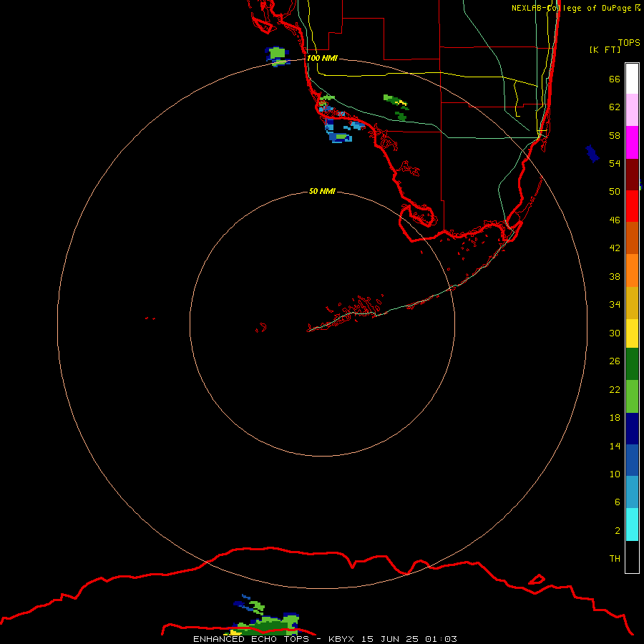Choose the burnt orange legend swatch
This screenshot has width=644, height=644.
click(632, 238)
